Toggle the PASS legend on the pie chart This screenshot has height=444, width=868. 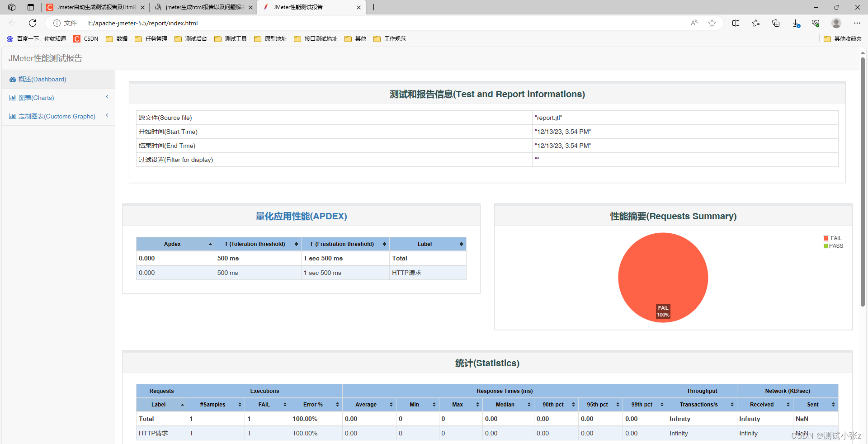[x=836, y=246]
